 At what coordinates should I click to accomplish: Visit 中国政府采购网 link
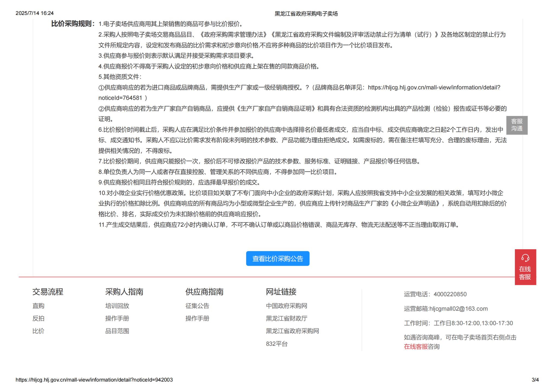286,306
